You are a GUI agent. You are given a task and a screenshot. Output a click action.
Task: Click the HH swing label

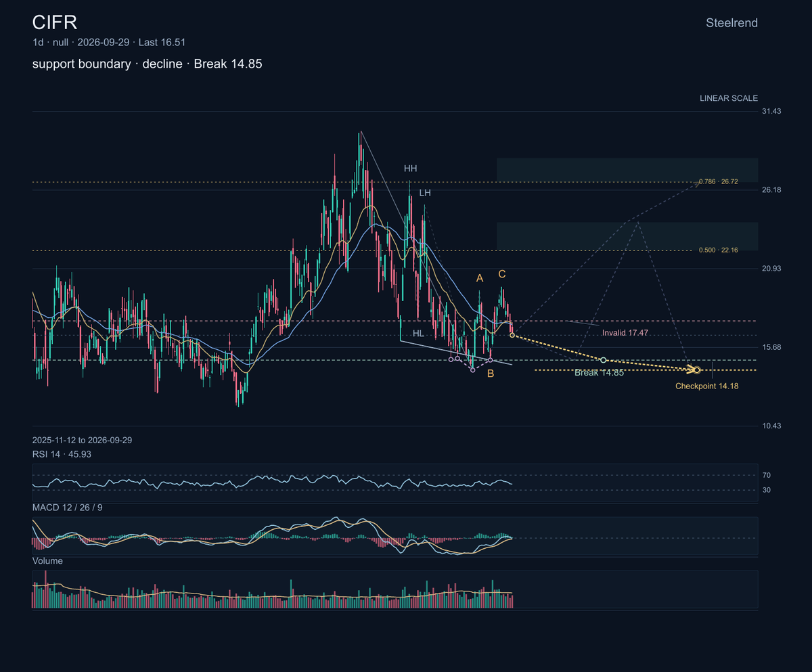[411, 168]
